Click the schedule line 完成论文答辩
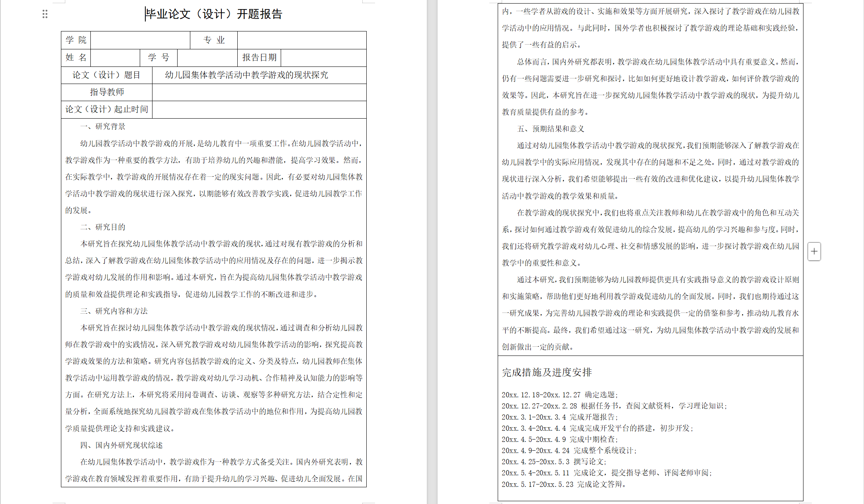The image size is (864, 504). (563, 484)
